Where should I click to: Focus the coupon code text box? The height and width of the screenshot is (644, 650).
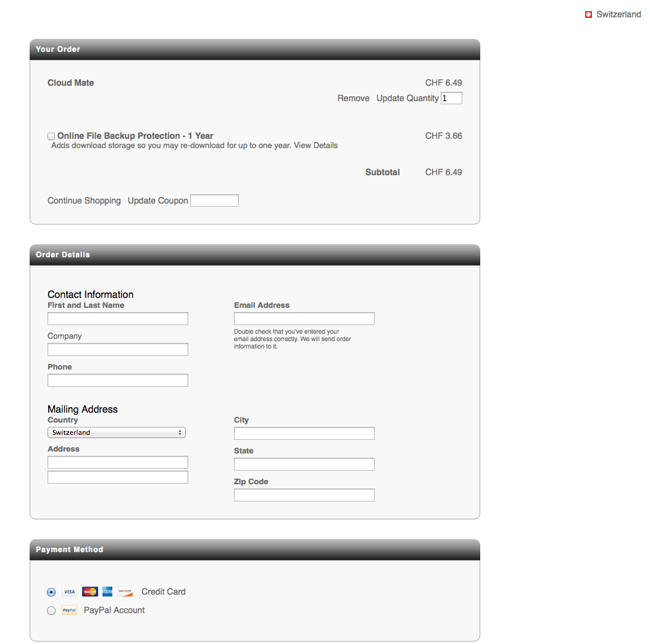point(214,201)
